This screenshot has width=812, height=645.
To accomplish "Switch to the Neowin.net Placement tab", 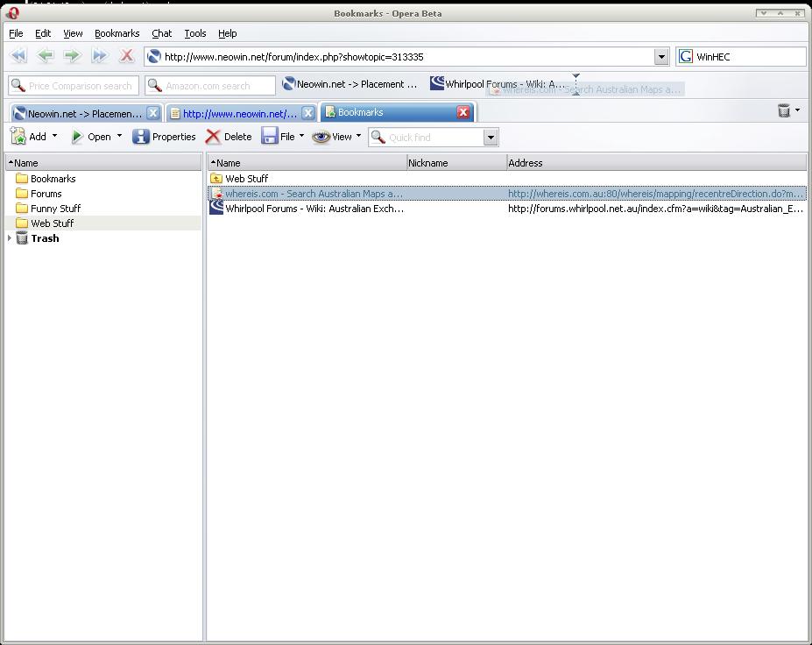I will tap(79, 112).
